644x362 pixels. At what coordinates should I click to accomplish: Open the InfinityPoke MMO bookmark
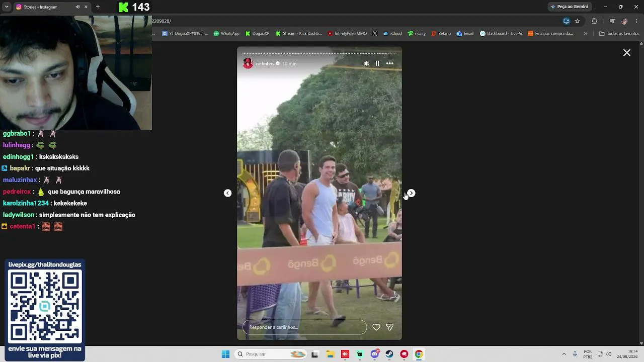click(x=347, y=34)
